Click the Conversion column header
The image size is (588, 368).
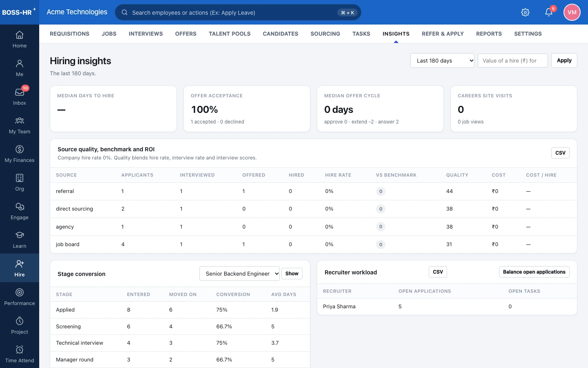click(233, 294)
